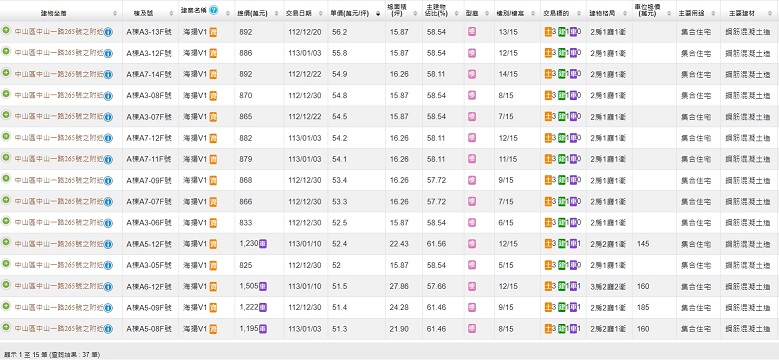Viewport: 779px width, 362px height.
Task: Open blue info icon for A3-06F address
Action: coord(108,223)
